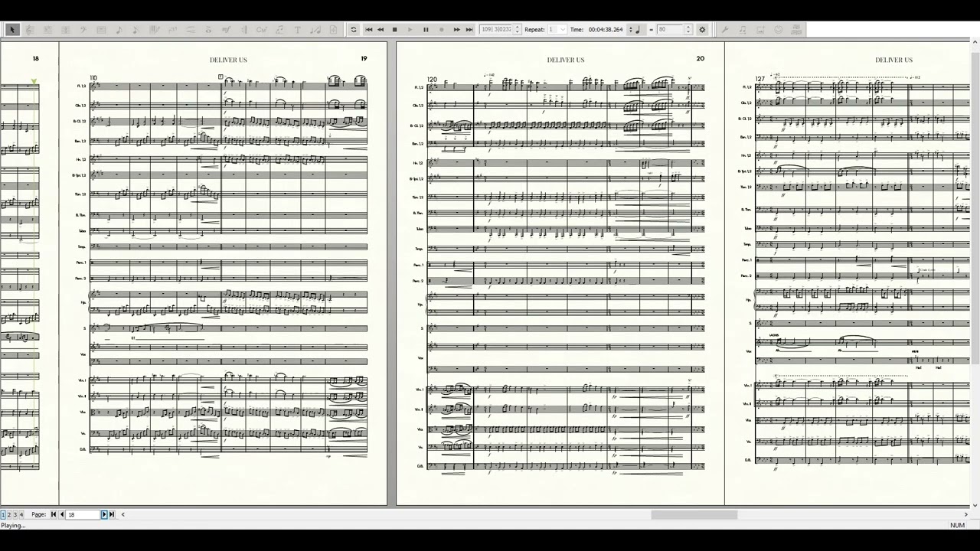Choose the slur smart shape tool
Screen dimensions: 980x551
click(190, 30)
